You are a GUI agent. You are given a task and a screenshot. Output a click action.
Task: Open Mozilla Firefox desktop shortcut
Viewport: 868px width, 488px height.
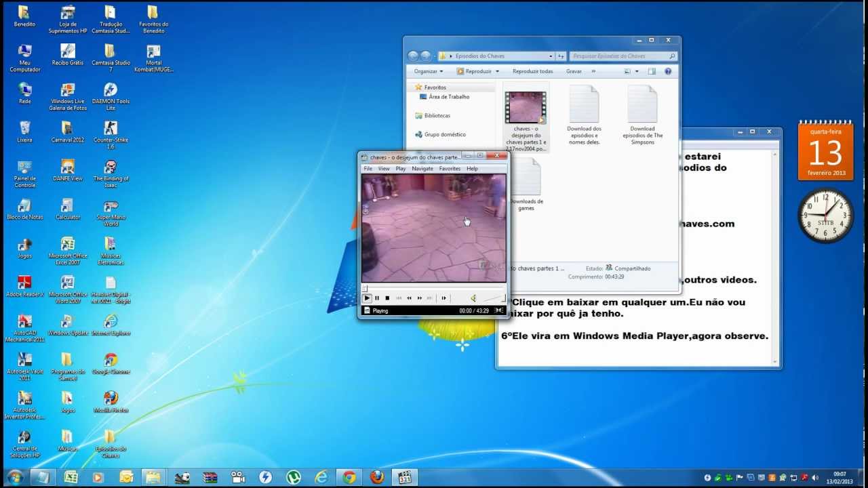(x=111, y=402)
